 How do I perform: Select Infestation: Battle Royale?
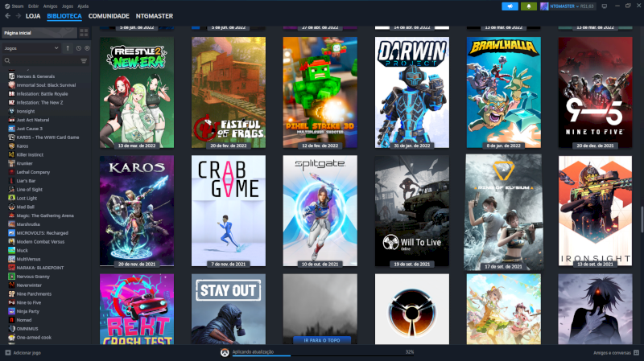point(42,93)
